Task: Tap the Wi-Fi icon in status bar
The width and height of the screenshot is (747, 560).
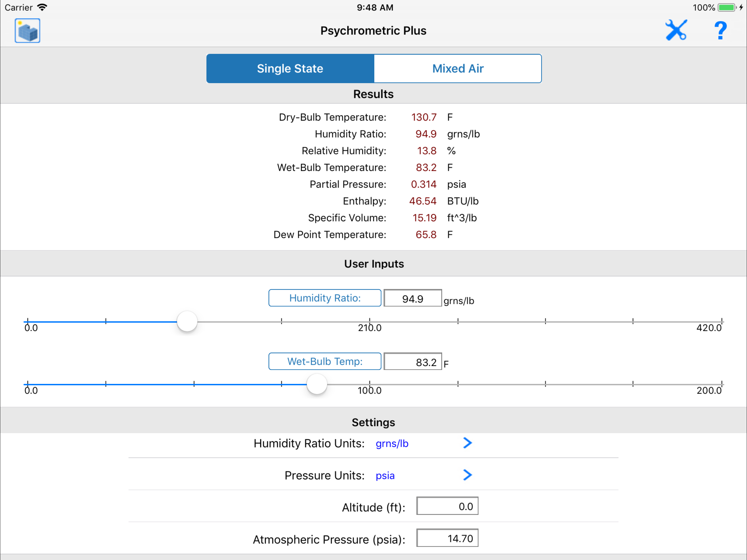Action: tap(43, 7)
